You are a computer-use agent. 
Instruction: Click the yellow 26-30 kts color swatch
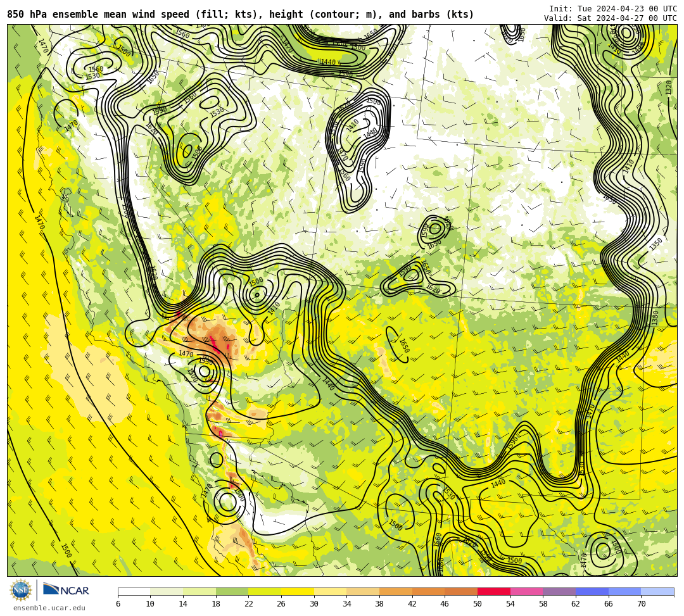coord(298,591)
